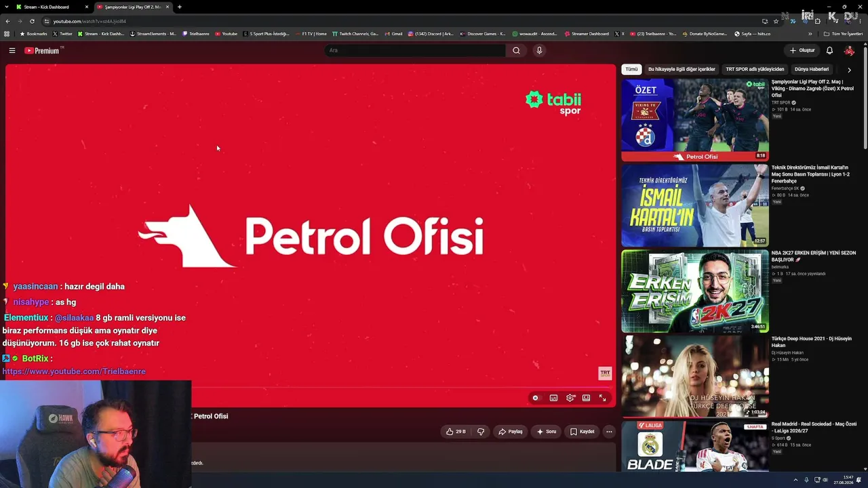Click the video progress bar

pos(311,388)
